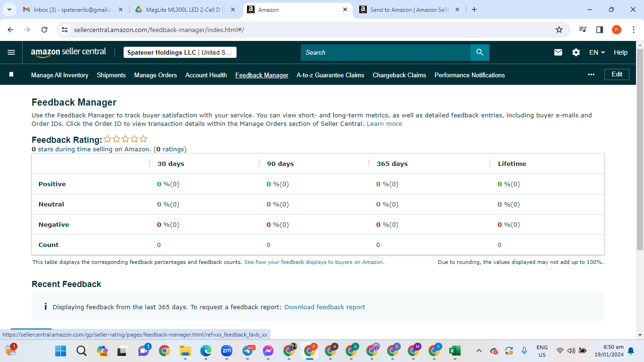
Task: Open the messages envelope icon
Action: (558, 52)
